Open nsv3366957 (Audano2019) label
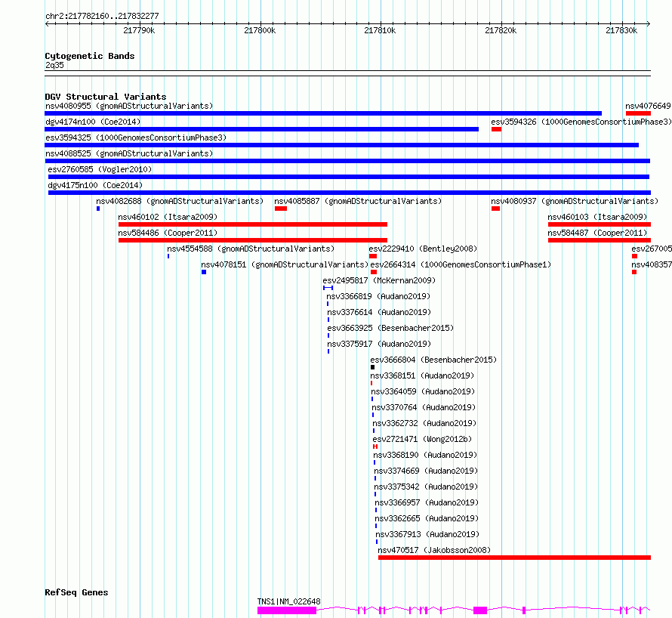This screenshot has width=672, height=618. tap(427, 502)
